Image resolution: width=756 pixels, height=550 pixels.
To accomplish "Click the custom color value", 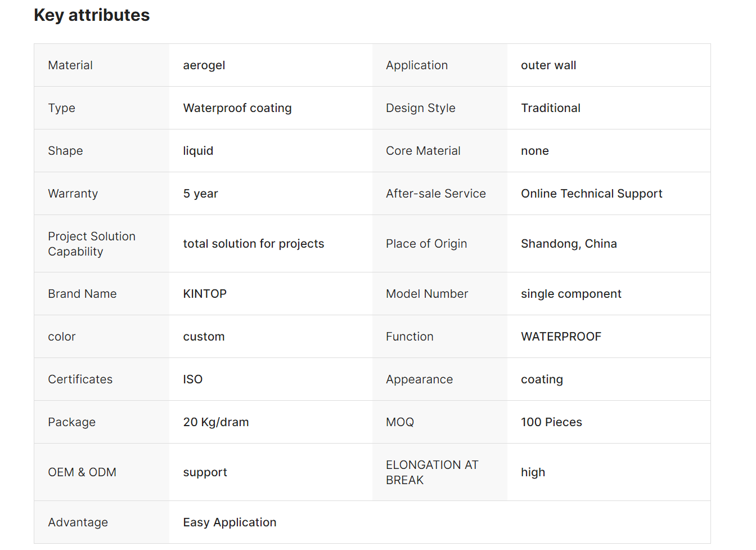I will [x=204, y=337].
